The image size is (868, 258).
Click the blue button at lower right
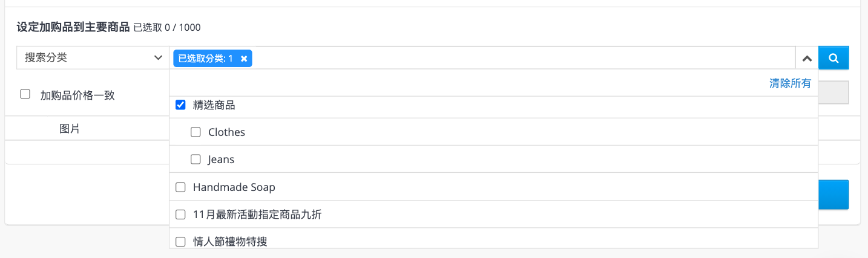coord(833,195)
